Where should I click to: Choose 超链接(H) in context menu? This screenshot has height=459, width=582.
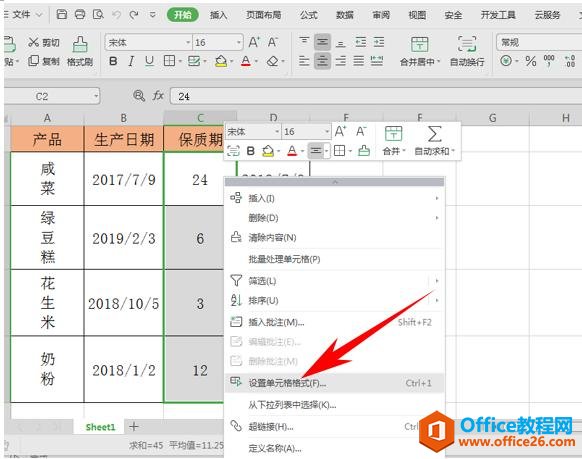[334, 426]
